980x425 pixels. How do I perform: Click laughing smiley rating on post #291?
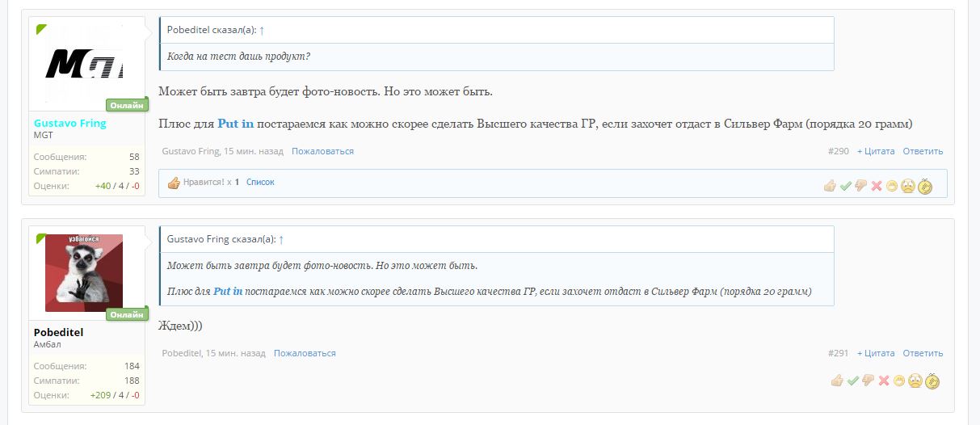click(x=899, y=381)
